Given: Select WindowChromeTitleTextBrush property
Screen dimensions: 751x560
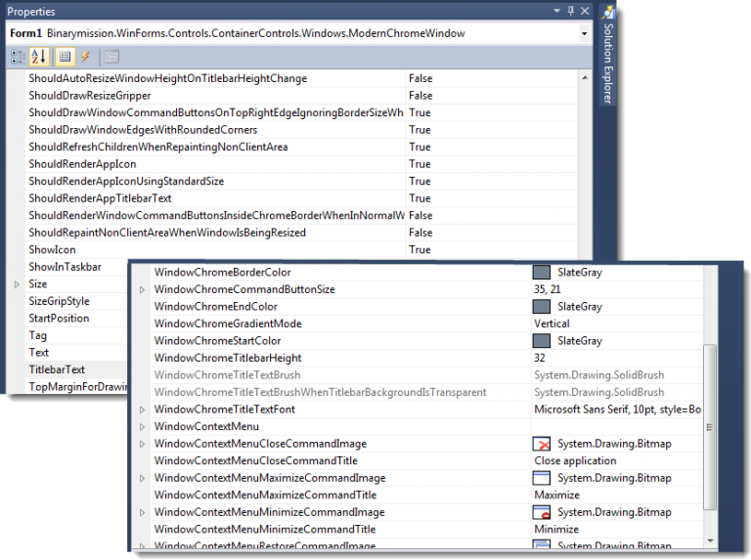Looking at the screenshot, I should point(227,375).
